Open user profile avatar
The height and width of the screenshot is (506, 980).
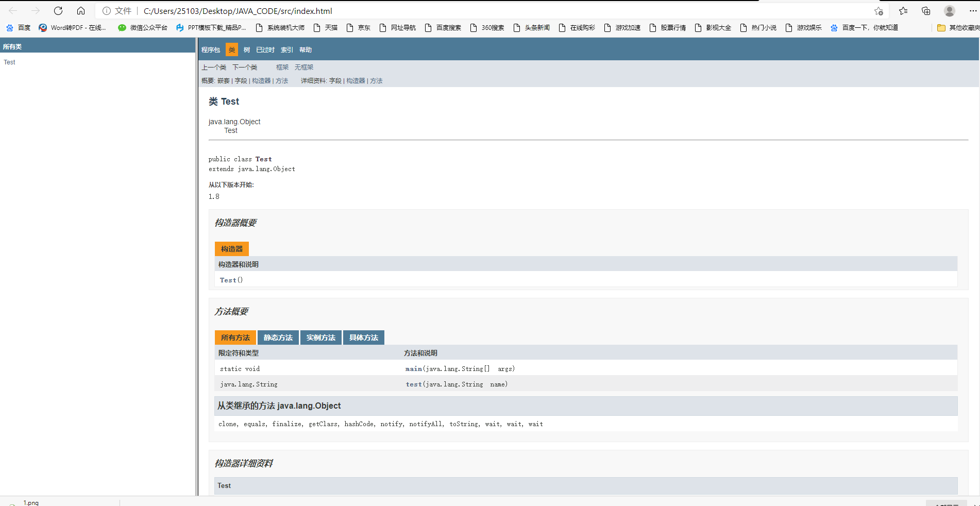[949, 11]
